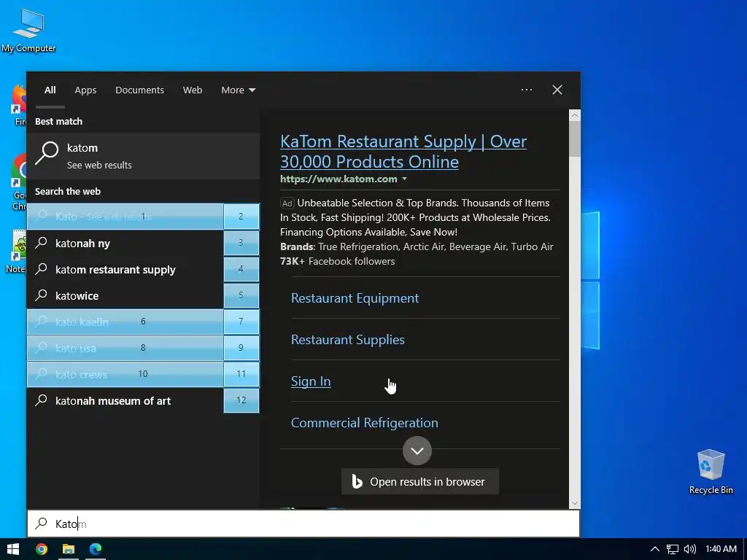
Task: Open the Sign In link
Action: click(x=311, y=381)
